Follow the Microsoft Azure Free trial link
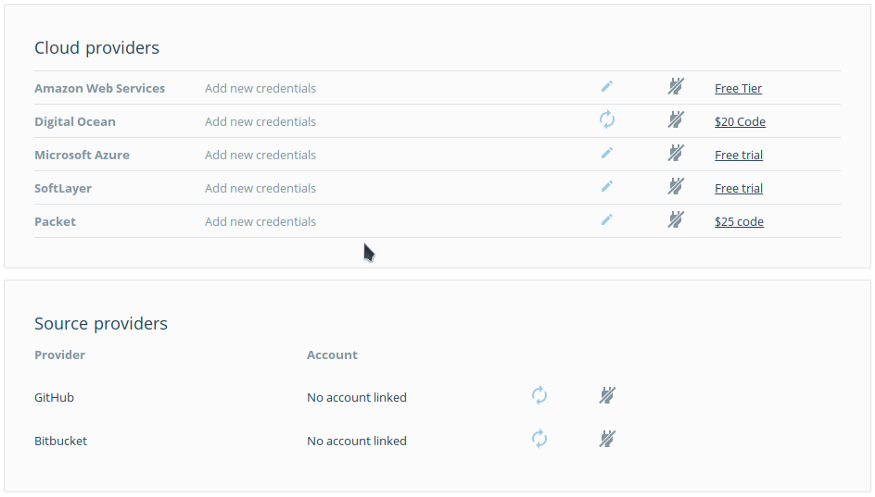The height and width of the screenshot is (497, 875). coord(739,155)
